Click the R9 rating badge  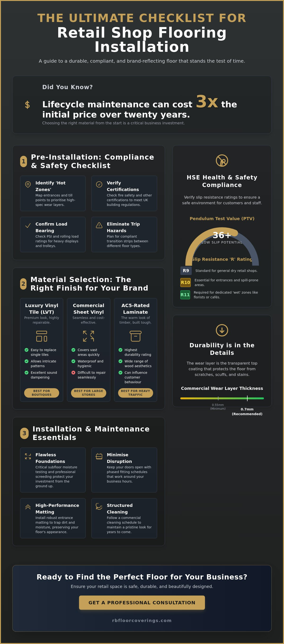tap(186, 270)
